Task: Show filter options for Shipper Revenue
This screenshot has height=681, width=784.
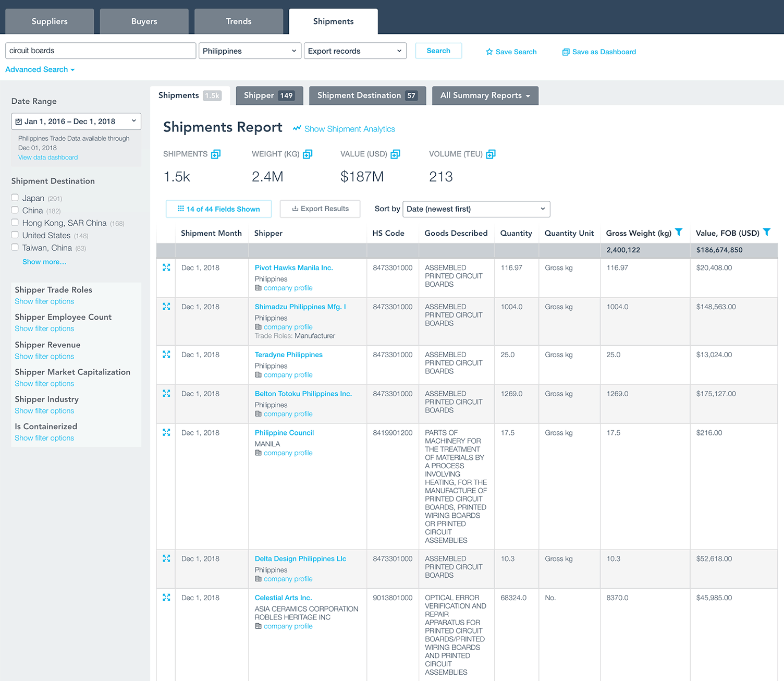Action: (x=44, y=356)
